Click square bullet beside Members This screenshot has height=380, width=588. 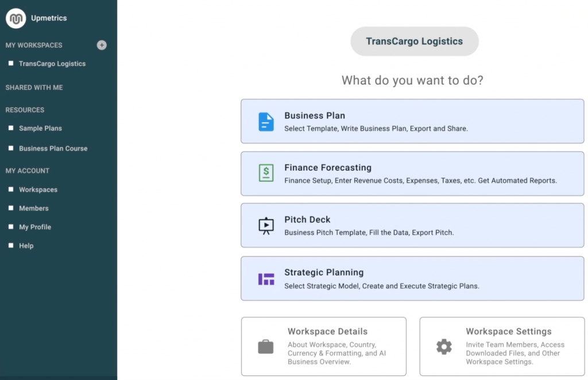coord(11,208)
